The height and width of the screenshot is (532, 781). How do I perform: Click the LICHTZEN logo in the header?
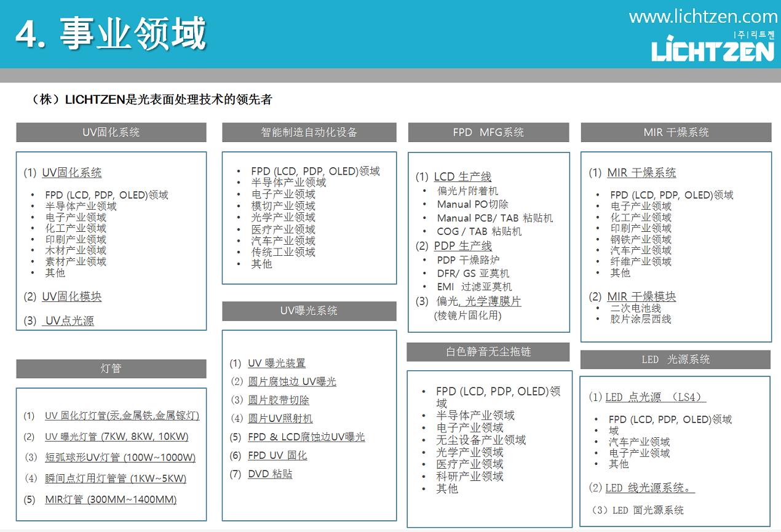click(713, 47)
